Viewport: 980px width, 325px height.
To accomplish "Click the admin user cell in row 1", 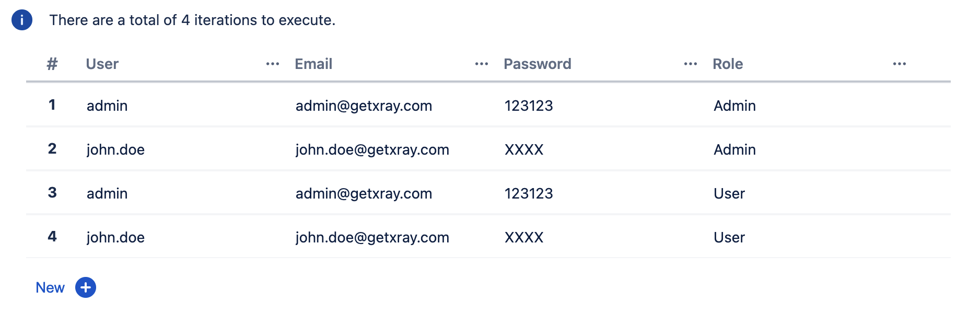I will click(x=107, y=106).
